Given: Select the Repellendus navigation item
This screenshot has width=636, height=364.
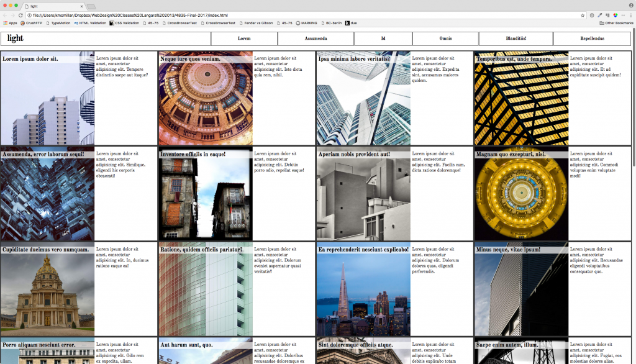Looking at the screenshot, I should point(592,39).
